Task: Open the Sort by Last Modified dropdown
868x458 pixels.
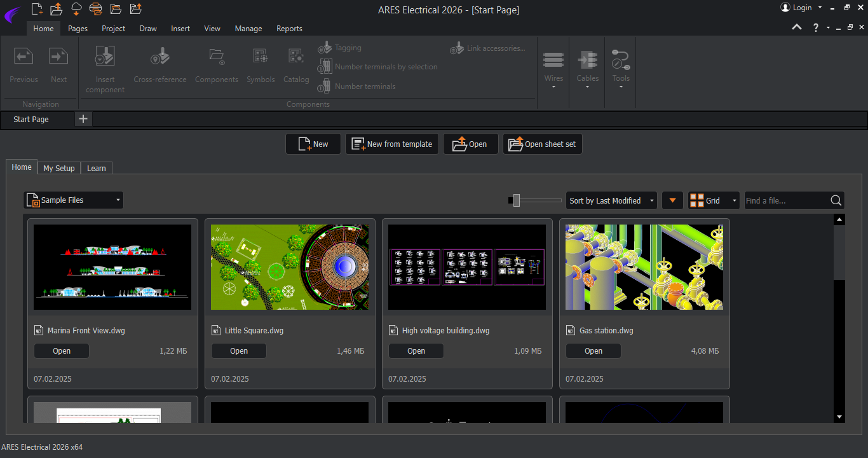Action: click(611, 200)
